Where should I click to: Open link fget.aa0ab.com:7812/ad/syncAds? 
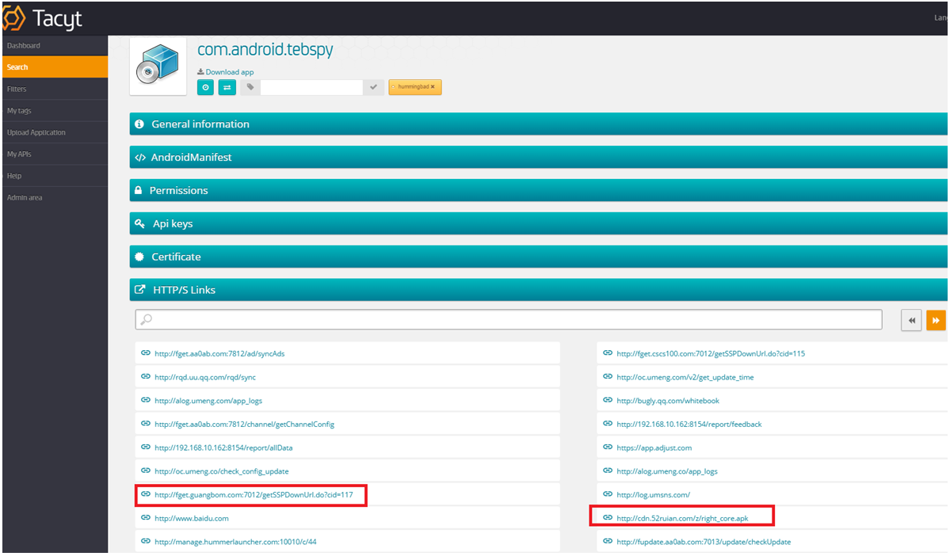[219, 354]
